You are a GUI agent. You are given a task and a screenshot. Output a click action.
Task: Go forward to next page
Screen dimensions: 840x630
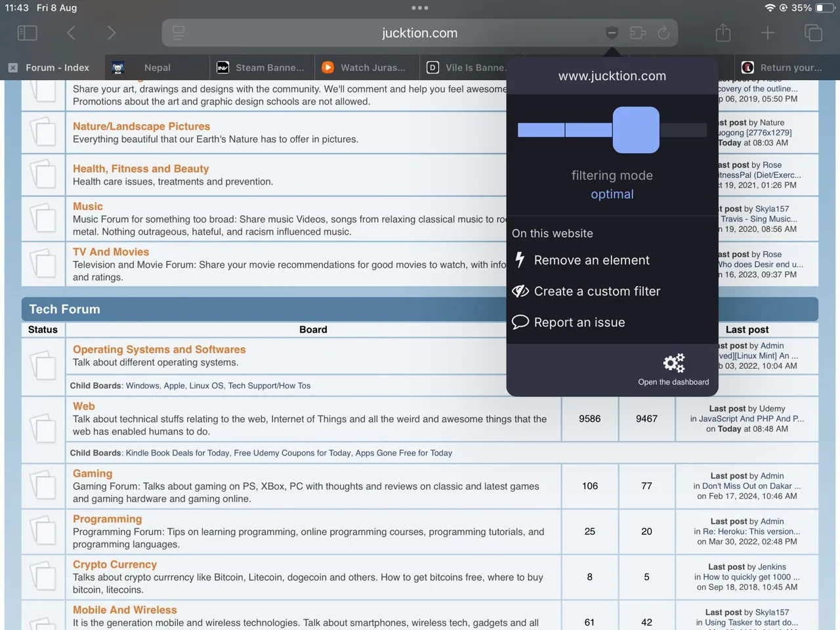point(112,33)
